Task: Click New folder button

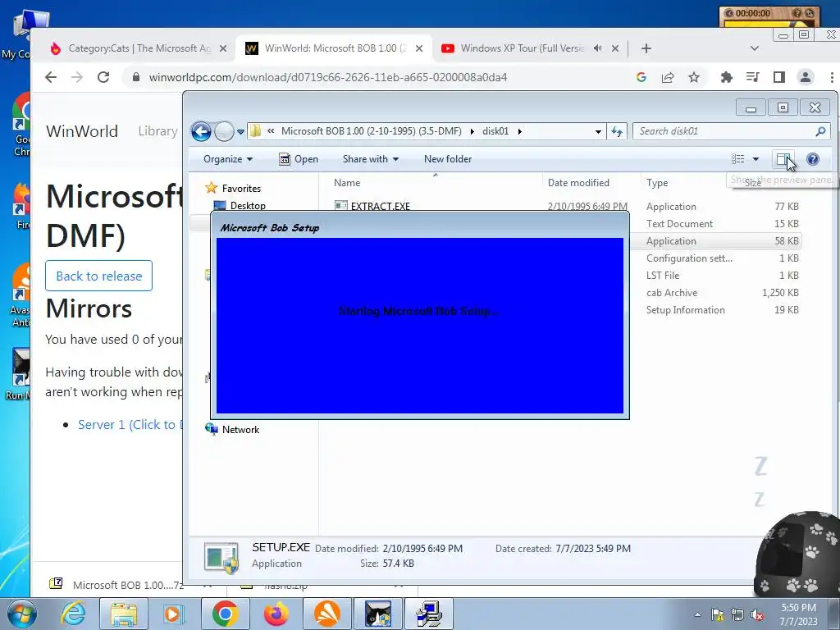Action: tap(448, 159)
